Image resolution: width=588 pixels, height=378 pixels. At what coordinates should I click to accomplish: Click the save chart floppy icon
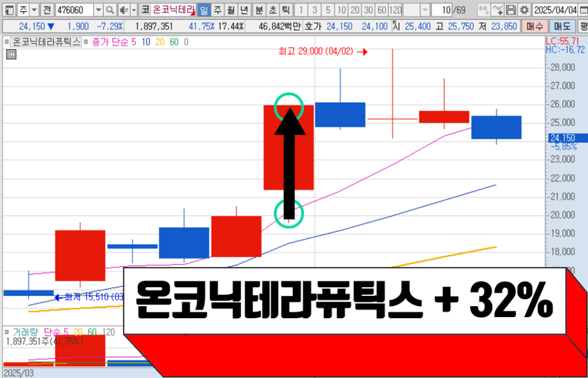(510, 10)
